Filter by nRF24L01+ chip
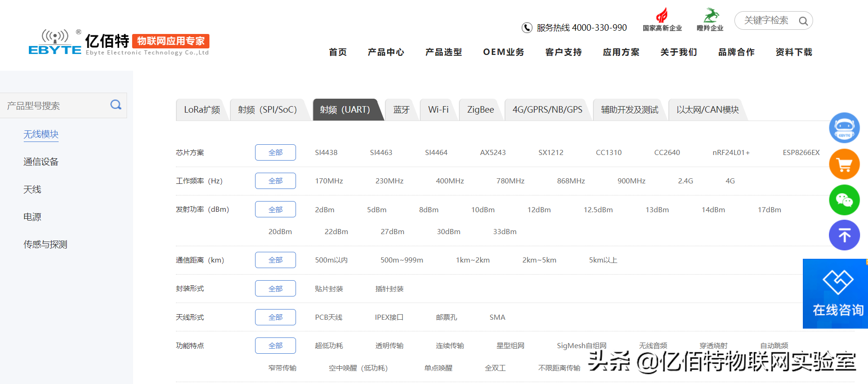Screen dimensions: 868x384 click(731, 153)
